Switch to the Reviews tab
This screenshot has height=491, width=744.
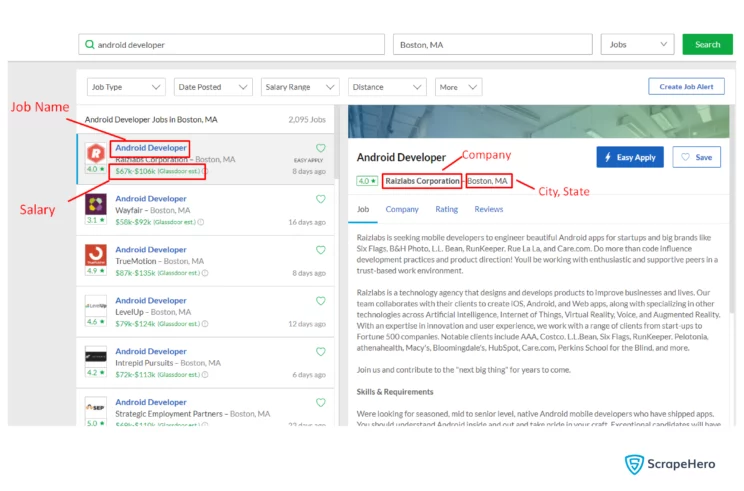tap(489, 209)
